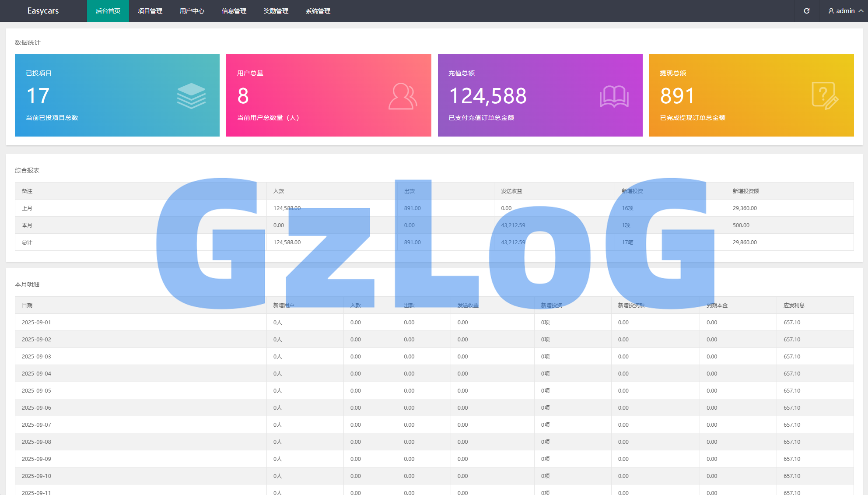
Task: Click the edit note icon in 提现总额 card
Action: [x=825, y=95]
